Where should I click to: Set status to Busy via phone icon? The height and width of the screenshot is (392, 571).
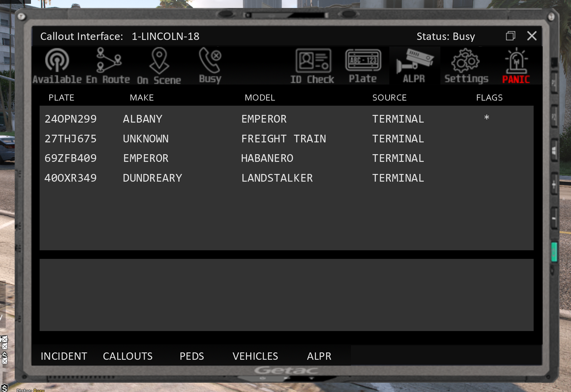click(210, 65)
